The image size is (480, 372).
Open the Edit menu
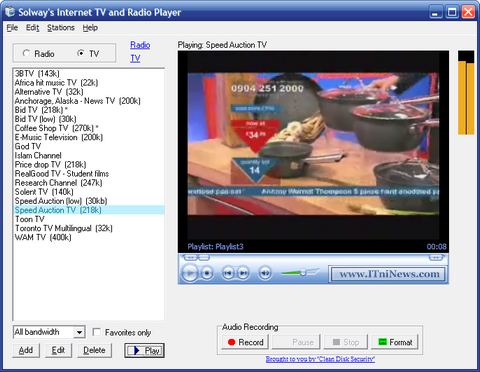click(32, 28)
